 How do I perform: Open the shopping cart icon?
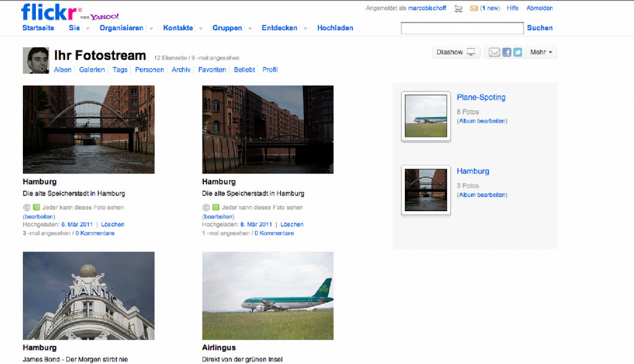pyautogui.click(x=458, y=9)
